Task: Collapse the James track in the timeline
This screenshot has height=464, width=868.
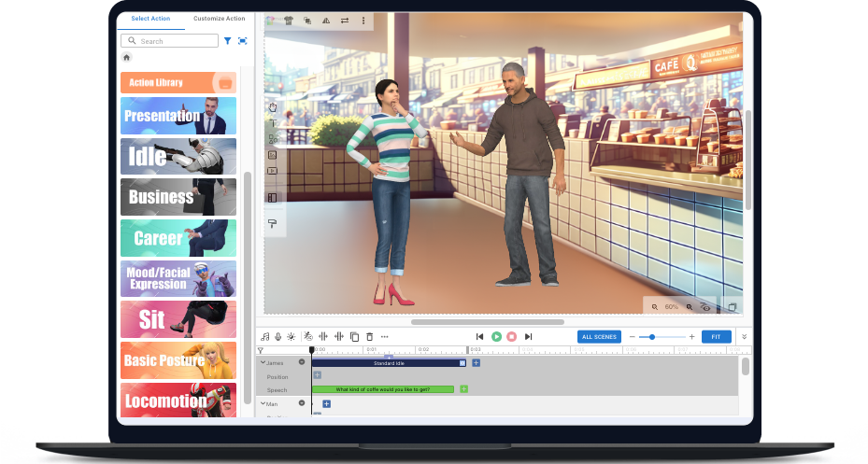Action: click(x=263, y=362)
